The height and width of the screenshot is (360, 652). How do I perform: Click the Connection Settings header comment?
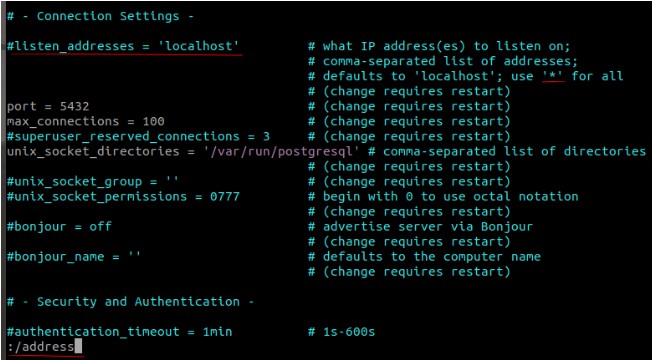coord(100,16)
